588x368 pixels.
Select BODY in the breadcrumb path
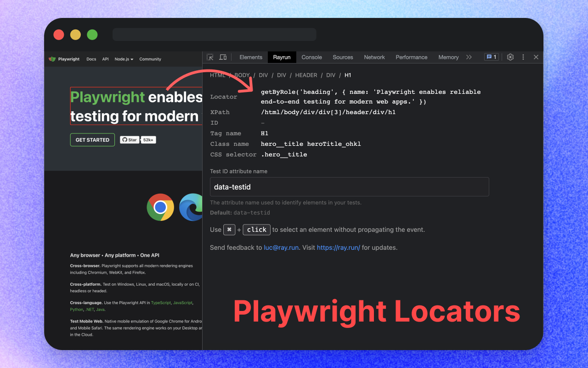coord(242,75)
